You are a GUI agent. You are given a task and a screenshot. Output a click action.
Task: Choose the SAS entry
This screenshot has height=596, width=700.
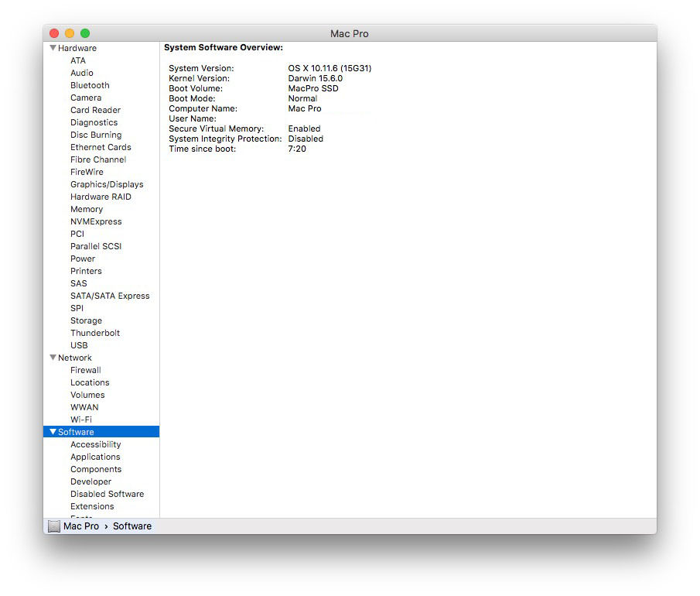tap(79, 283)
